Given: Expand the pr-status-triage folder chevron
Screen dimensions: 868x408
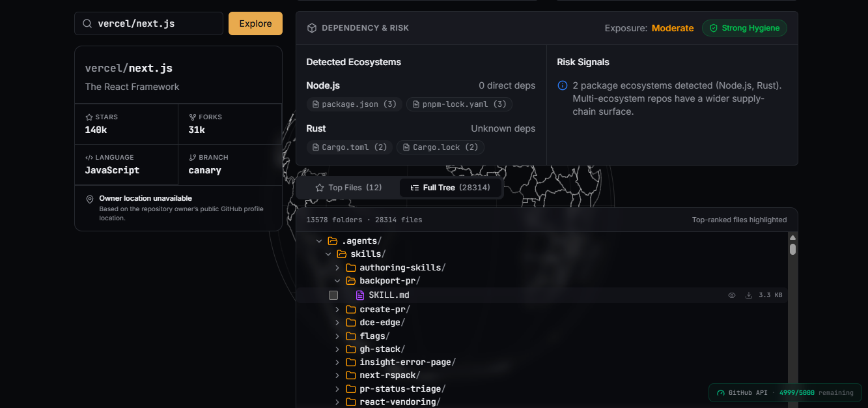Looking at the screenshot, I should click(x=337, y=389).
